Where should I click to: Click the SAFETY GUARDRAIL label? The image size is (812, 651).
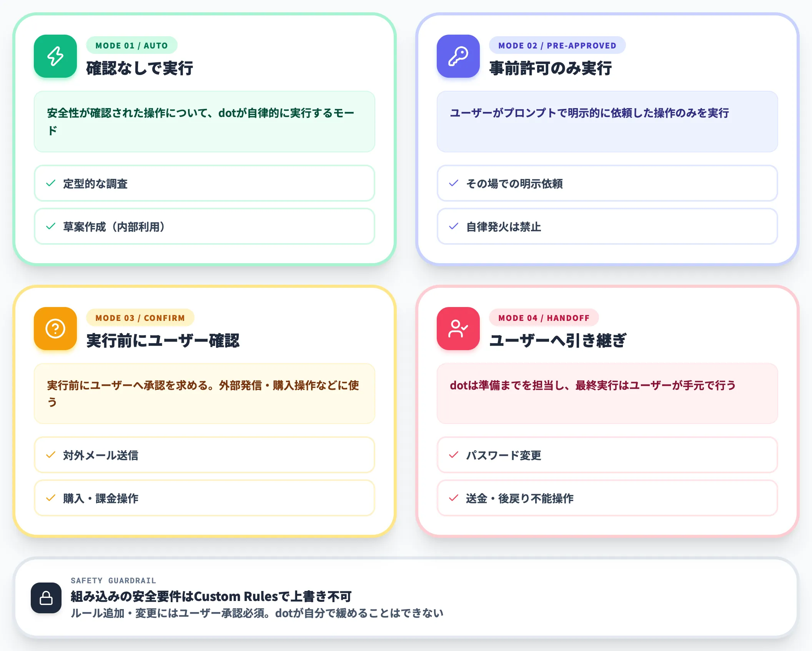pyautogui.click(x=113, y=580)
